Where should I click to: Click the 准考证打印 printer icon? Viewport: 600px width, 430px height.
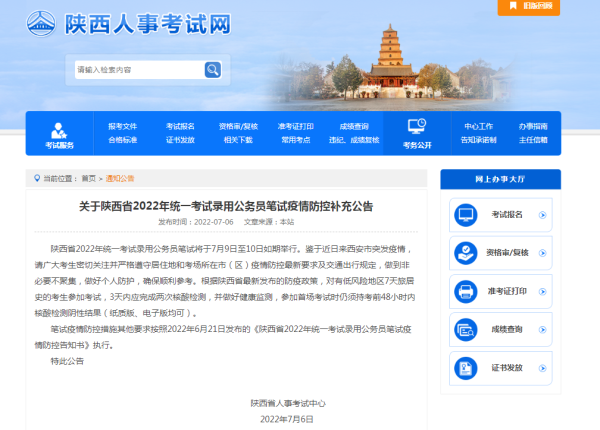[x=466, y=290]
